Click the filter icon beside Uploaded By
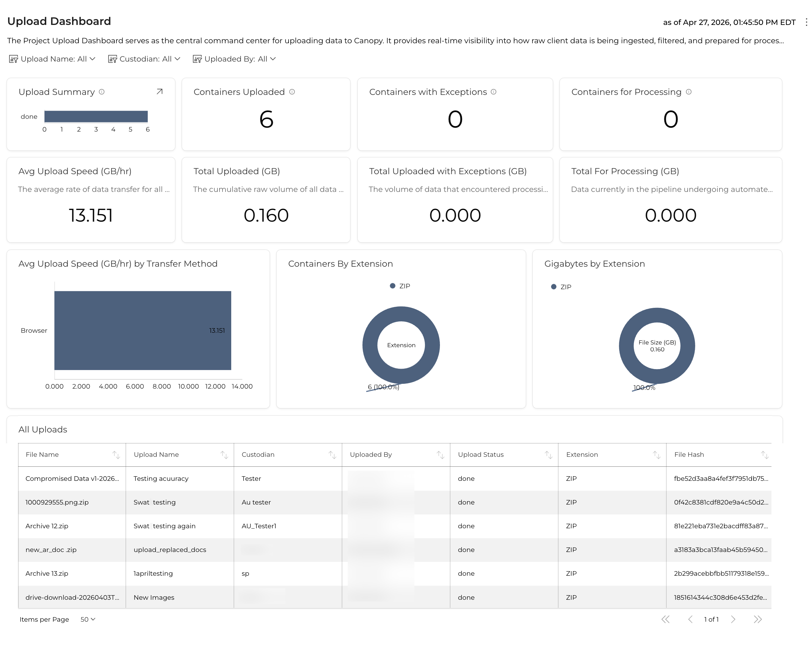The image size is (812, 646). pos(197,59)
